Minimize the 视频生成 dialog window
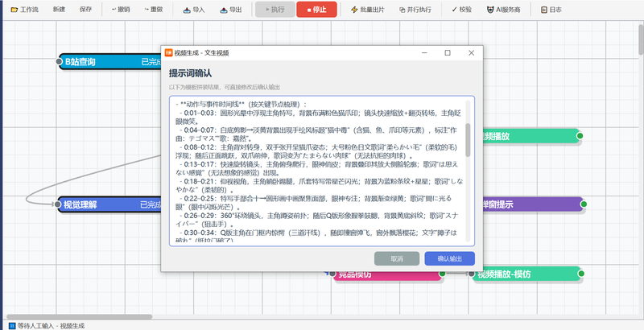 424,52
